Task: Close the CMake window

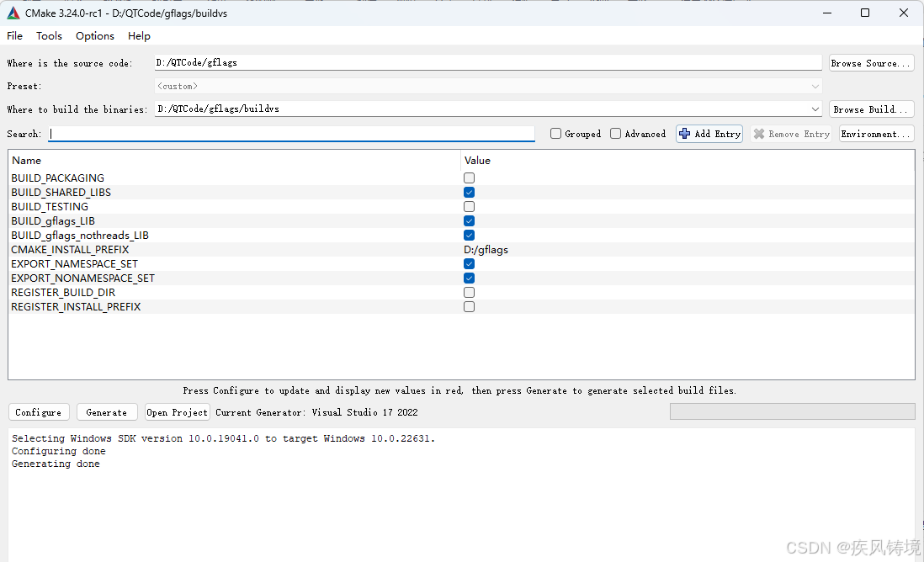Action: (903, 13)
